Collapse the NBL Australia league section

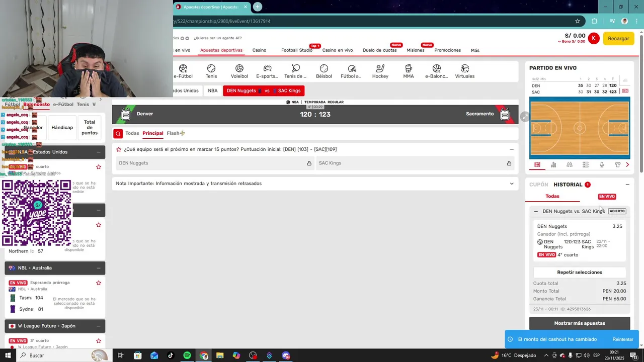tap(99, 268)
